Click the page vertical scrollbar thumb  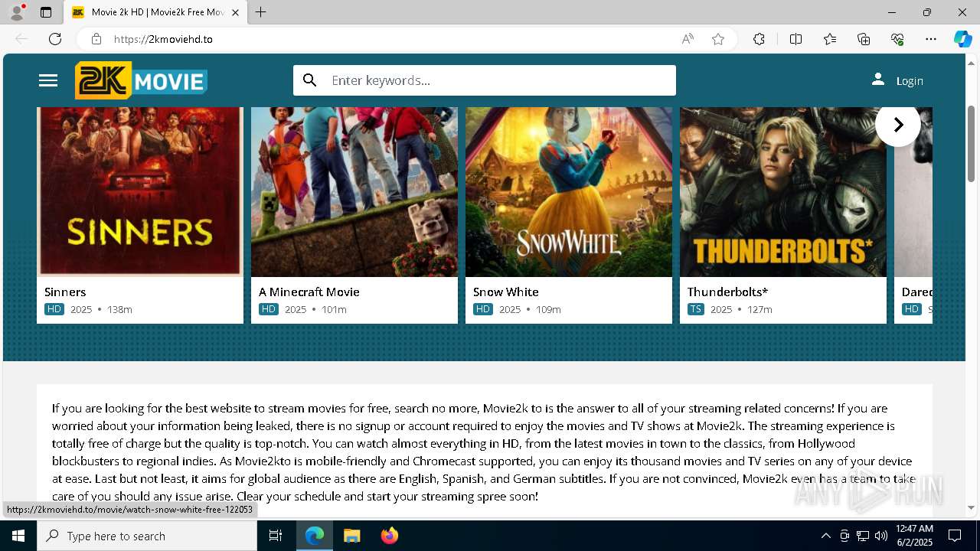coord(972,143)
